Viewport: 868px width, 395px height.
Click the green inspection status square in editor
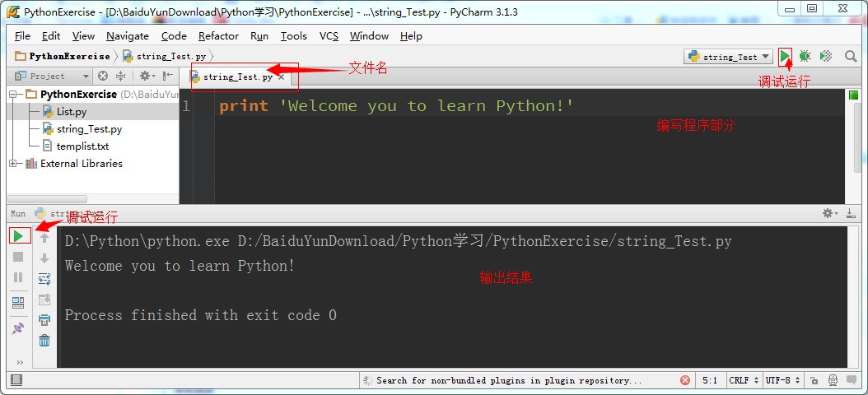(853, 95)
